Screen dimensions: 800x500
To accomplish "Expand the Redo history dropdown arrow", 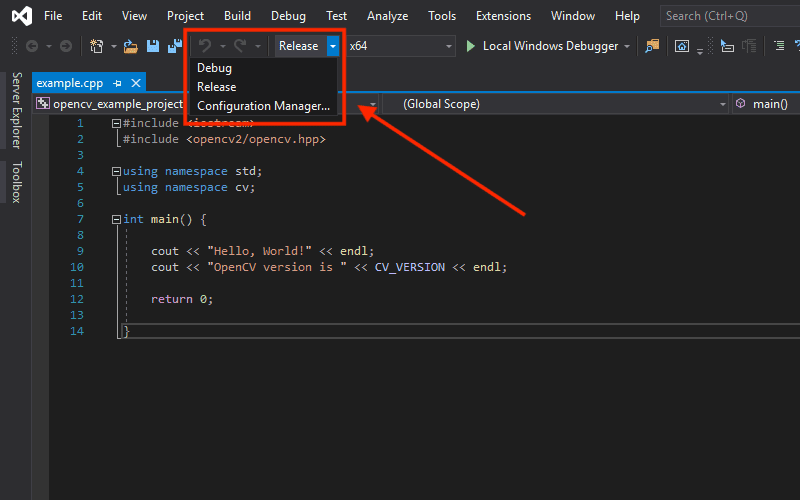I will pyautogui.click(x=258, y=46).
